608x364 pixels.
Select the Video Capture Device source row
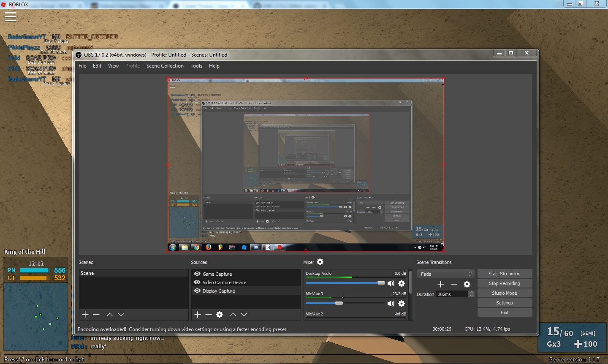(x=246, y=283)
